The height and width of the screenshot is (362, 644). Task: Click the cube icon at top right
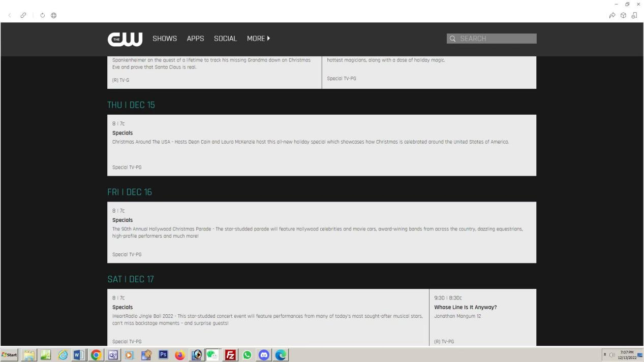[623, 15]
